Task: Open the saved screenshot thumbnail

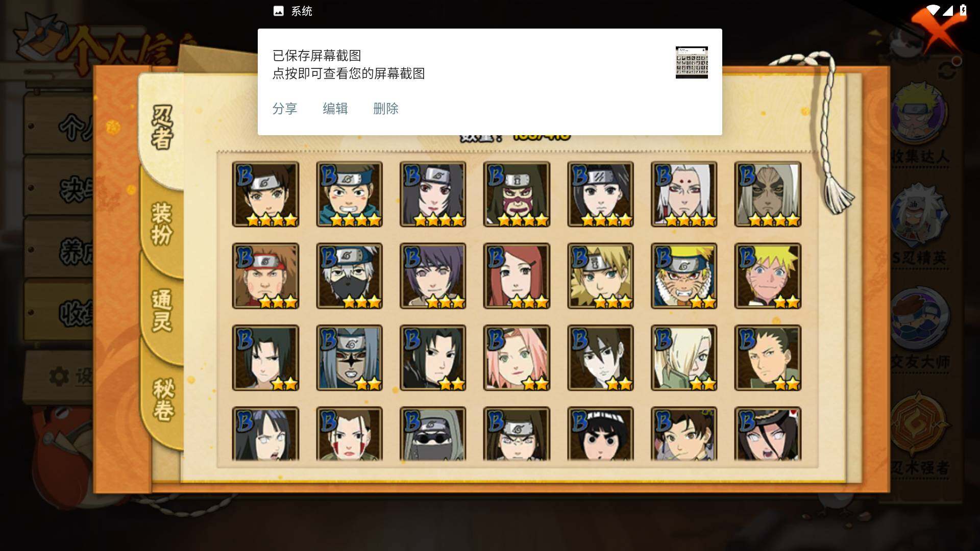Action: pyautogui.click(x=692, y=62)
